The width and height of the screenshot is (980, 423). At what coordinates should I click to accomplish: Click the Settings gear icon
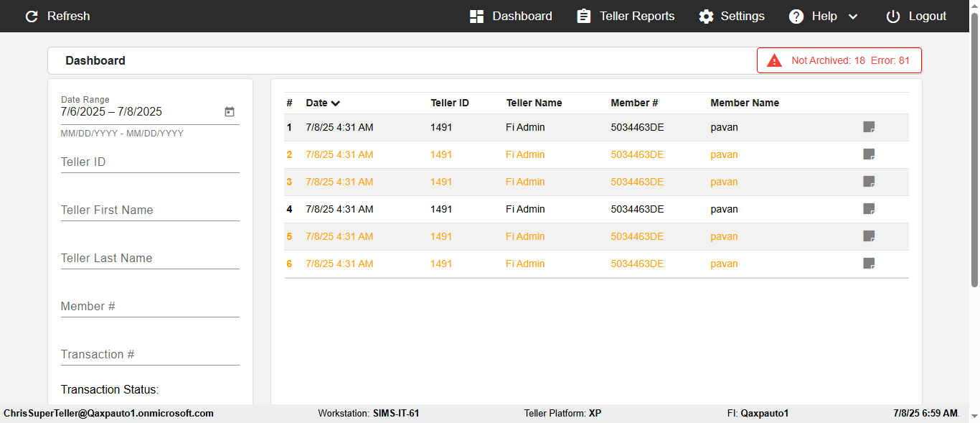coord(707,16)
